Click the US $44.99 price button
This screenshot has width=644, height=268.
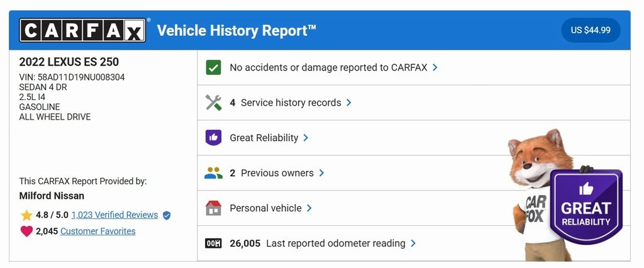point(591,30)
